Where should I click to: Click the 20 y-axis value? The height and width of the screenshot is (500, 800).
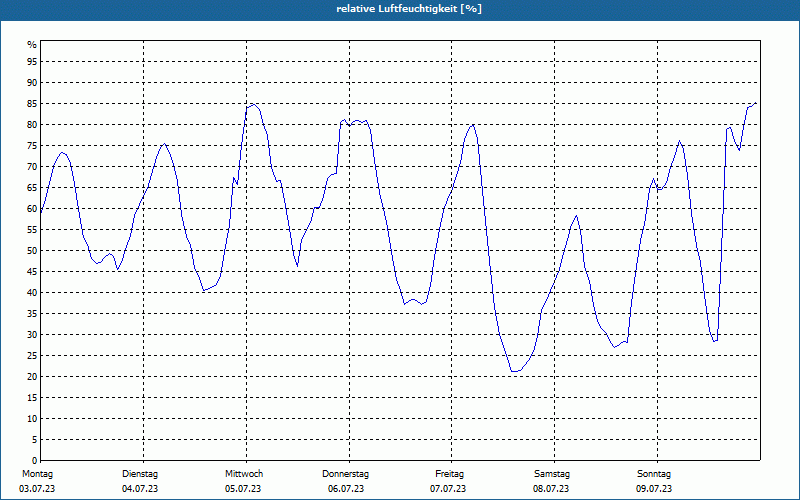(x=32, y=377)
